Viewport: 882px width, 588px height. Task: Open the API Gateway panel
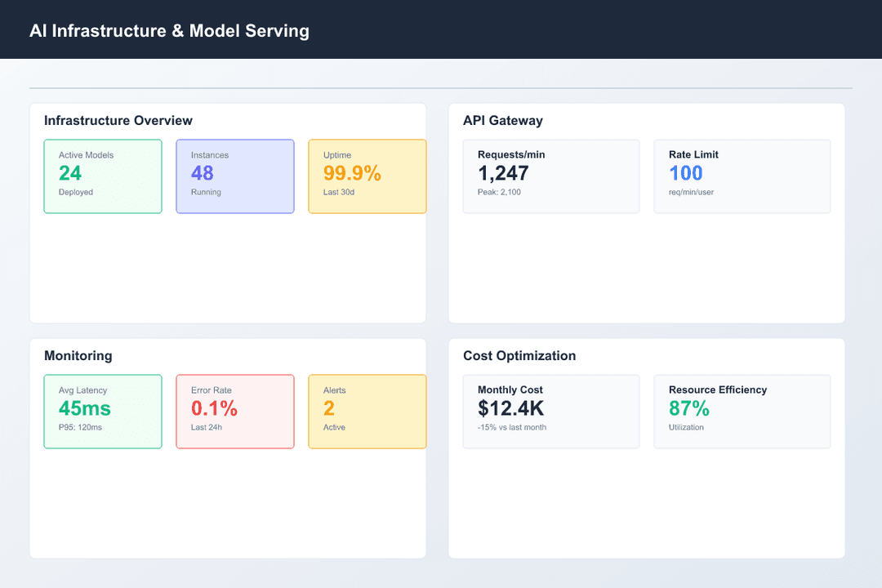(x=503, y=120)
